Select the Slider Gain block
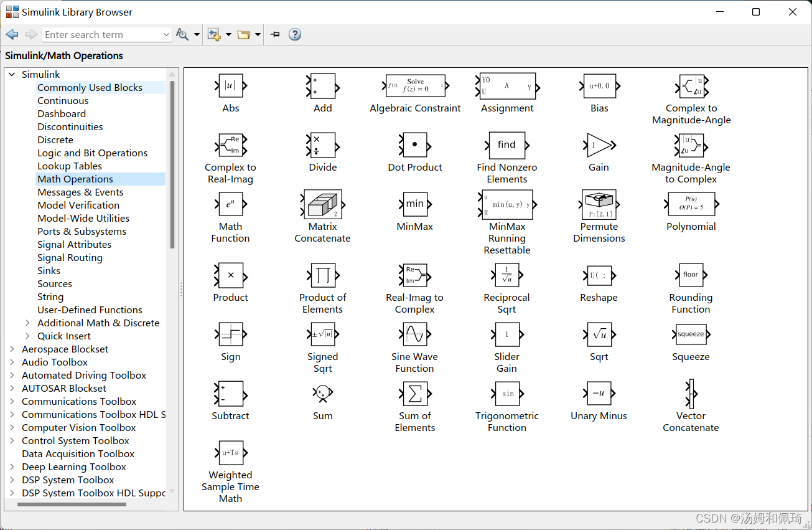This screenshot has width=812, height=530. [506, 334]
